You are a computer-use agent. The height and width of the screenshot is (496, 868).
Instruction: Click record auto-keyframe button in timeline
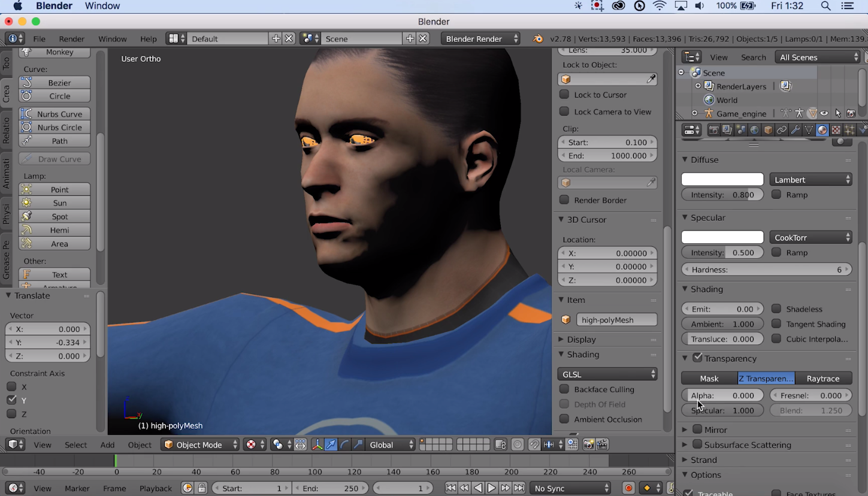628,488
